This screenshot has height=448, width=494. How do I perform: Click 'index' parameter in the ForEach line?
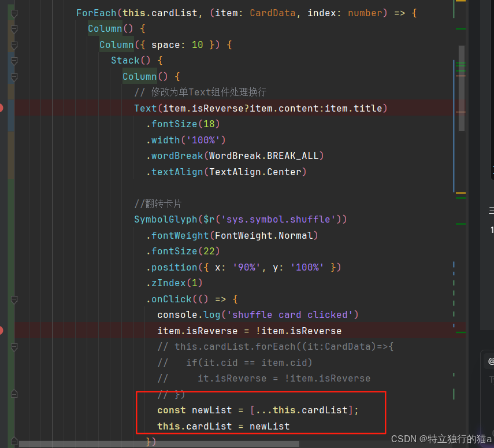[321, 13]
